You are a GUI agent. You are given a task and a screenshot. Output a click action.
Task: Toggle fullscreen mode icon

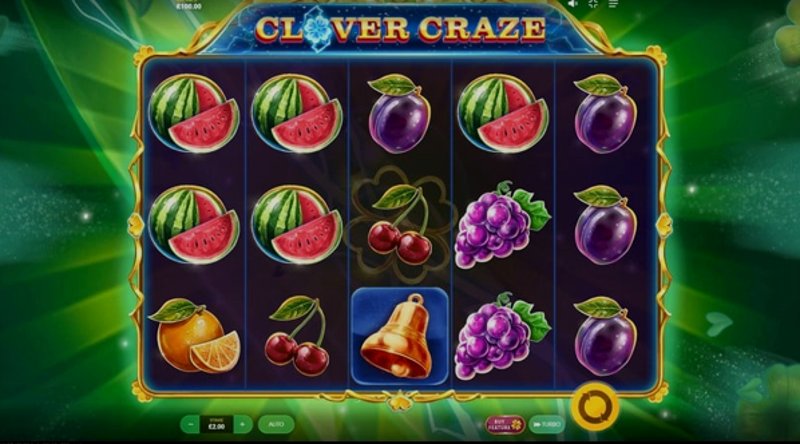pyautogui.click(x=593, y=4)
